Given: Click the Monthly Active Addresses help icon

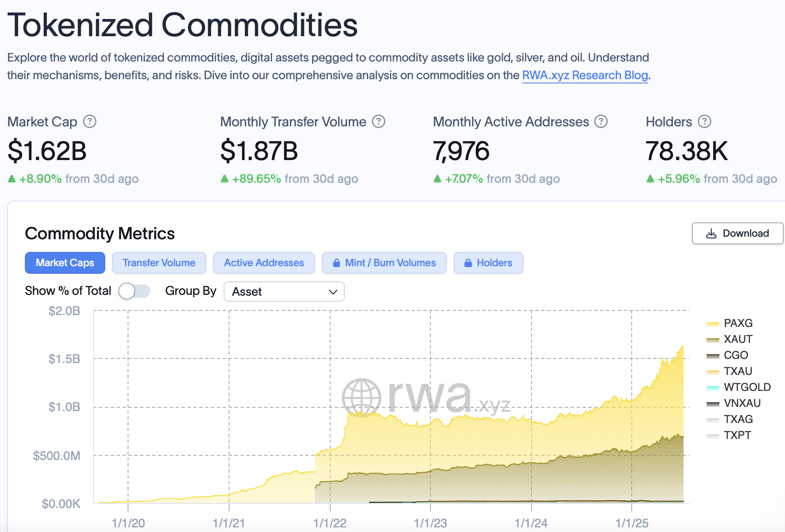Looking at the screenshot, I should pos(601,122).
